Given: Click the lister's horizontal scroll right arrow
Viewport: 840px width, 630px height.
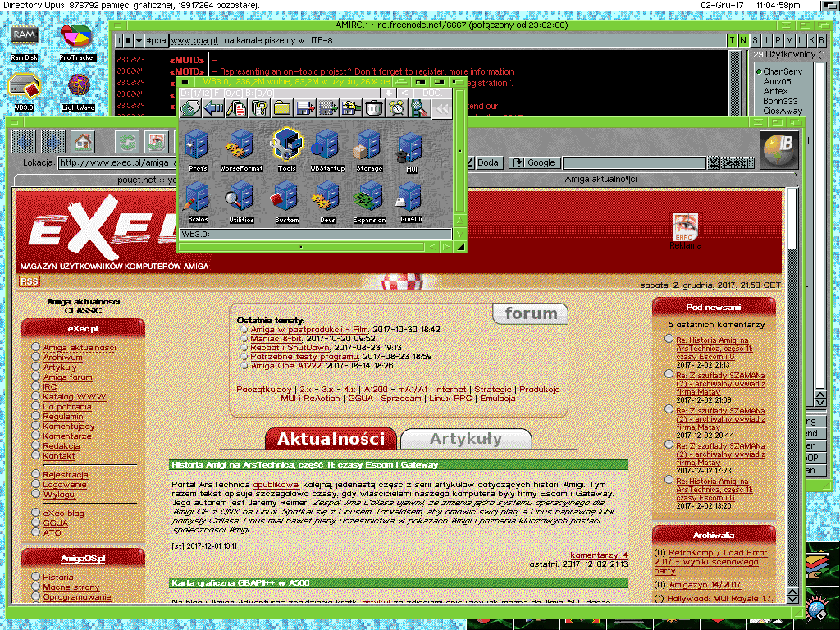Looking at the screenshot, I should point(445,247).
